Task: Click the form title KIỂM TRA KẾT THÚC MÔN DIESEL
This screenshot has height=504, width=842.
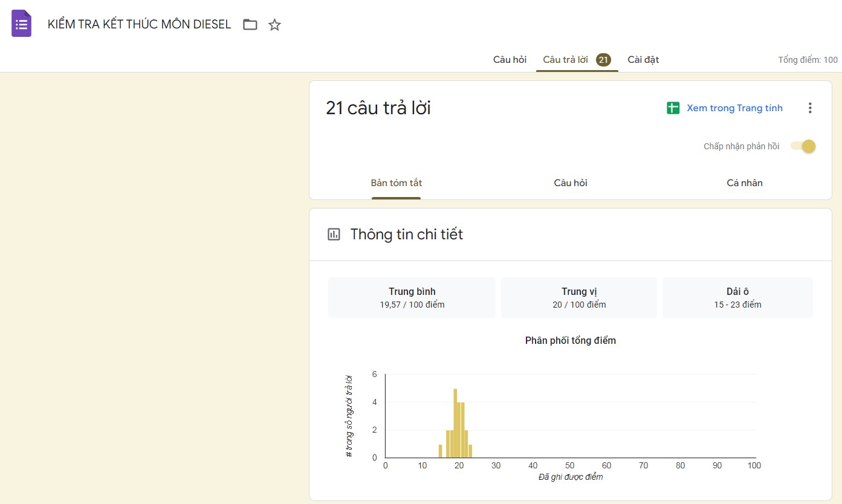Action: coord(139,25)
